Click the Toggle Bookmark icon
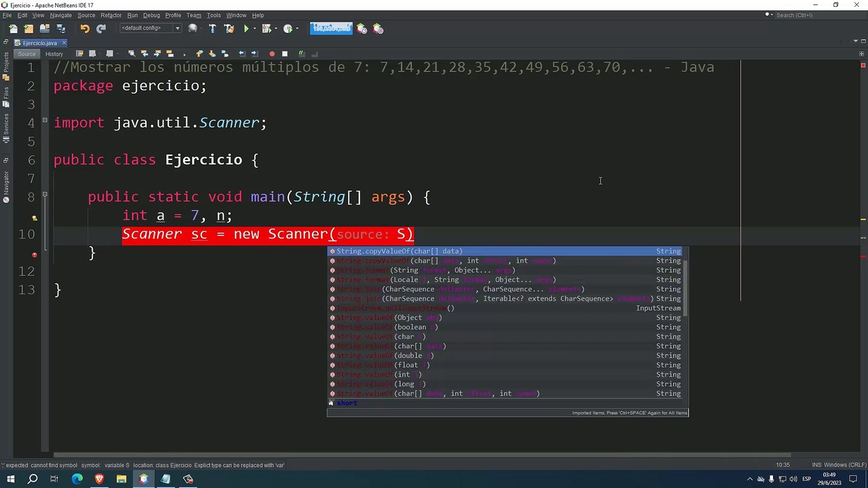The image size is (868, 488). coord(225,54)
